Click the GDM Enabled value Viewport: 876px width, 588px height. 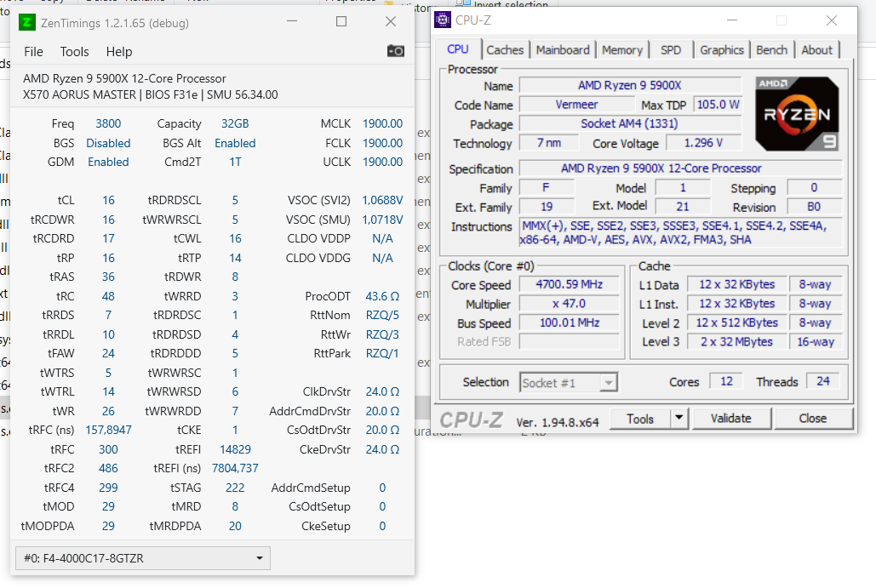[x=108, y=162]
